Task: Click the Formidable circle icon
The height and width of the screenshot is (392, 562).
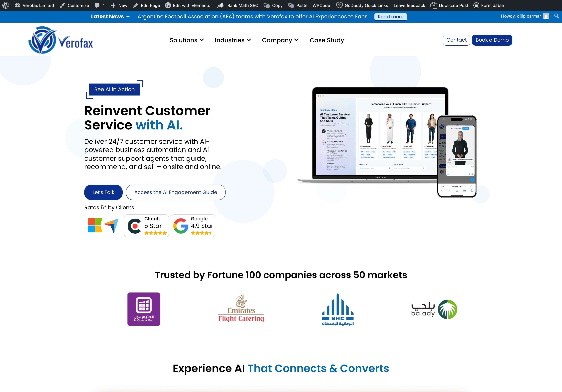Action: 476,5
